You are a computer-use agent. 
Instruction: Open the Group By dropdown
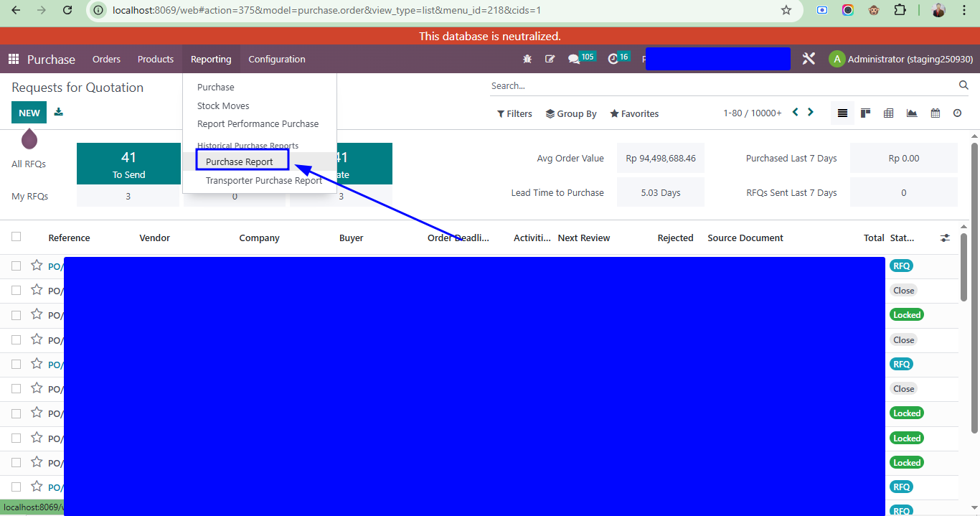571,113
